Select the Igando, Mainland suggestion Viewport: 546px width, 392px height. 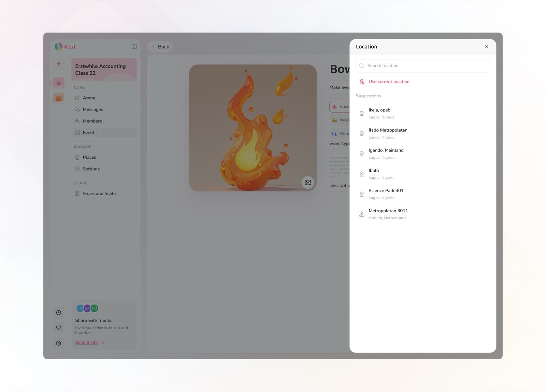point(423,154)
